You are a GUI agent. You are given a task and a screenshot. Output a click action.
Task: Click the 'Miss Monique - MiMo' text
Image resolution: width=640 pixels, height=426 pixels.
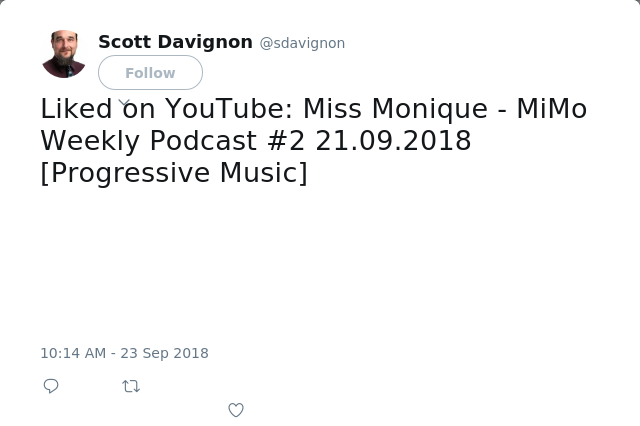445,109
